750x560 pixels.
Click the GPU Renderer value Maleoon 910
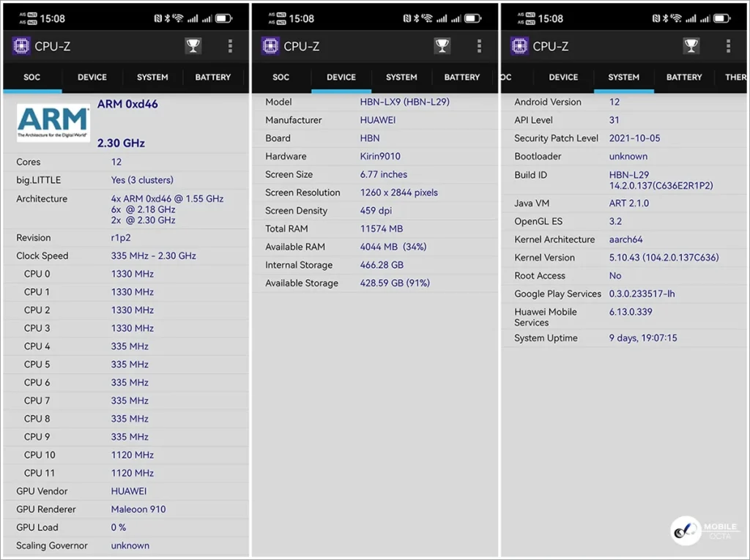[138, 509]
